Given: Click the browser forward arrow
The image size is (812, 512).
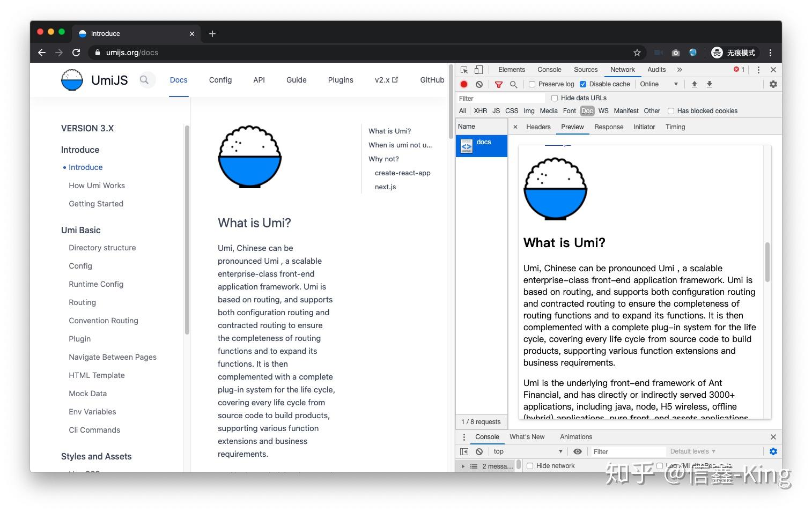Looking at the screenshot, I should tap(59, 53).
